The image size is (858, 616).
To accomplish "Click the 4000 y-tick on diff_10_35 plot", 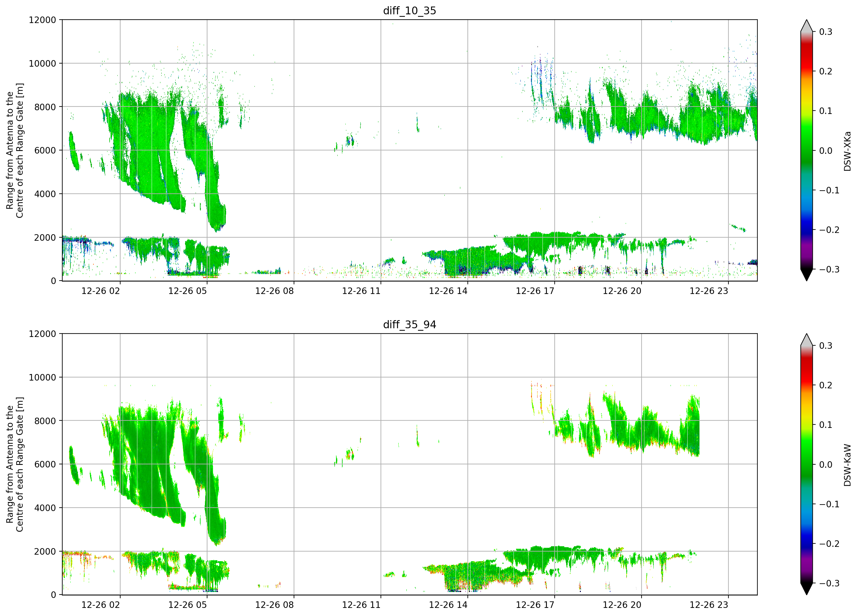I will pos(45,194).
